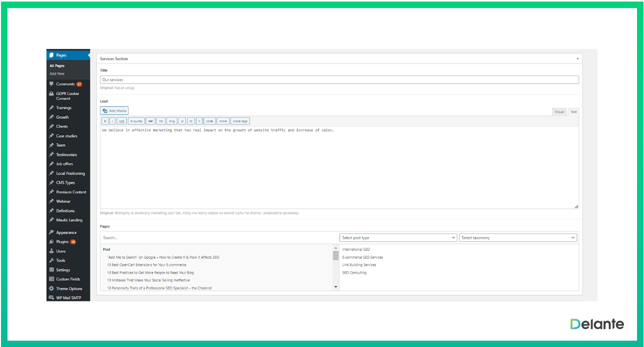Image resolution: width=644 pixels, height=347 pixels.
Task: Open WP Mail SMTP envelope icon
Action: [x=51, y=298]
